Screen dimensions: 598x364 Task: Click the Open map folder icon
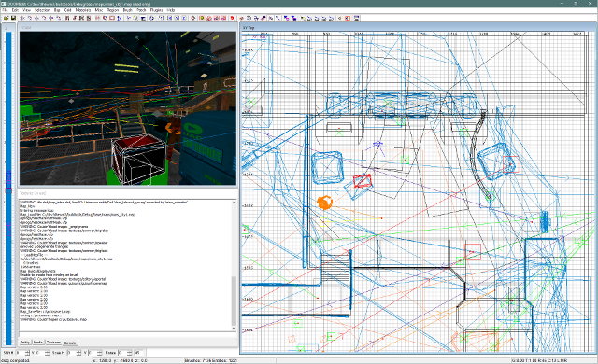(x=7, y=18)
